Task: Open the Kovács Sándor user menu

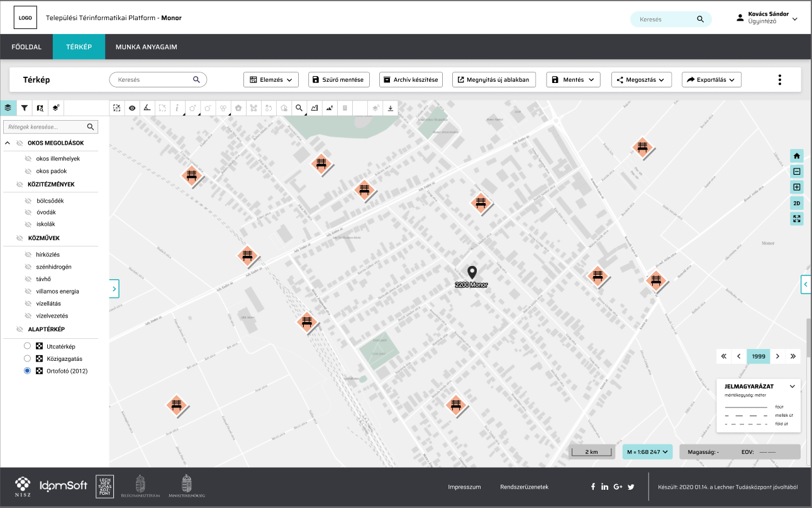Action: (x=767, y=18)
